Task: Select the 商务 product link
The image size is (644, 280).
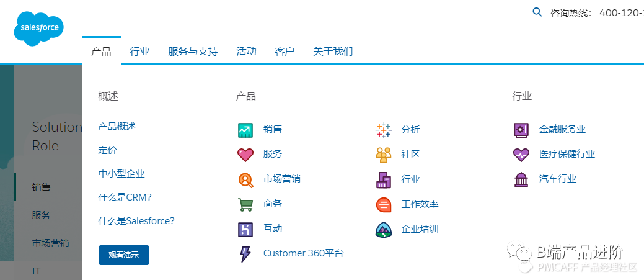Action: point(273,204)
